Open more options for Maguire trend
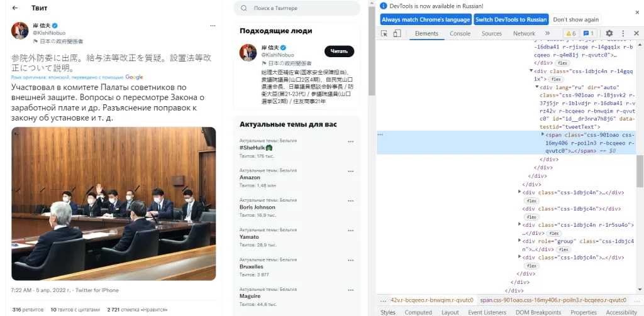 coord(351,290)
